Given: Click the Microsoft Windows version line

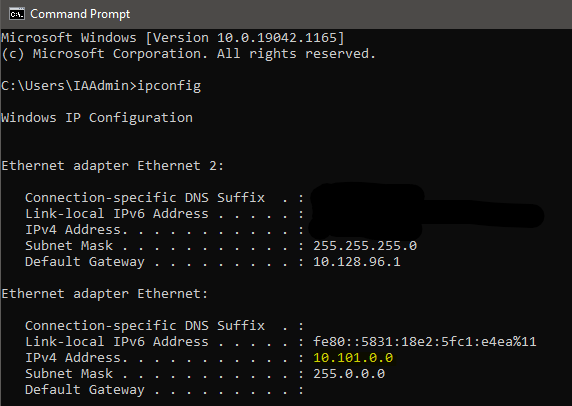Looking at the screenshot, I should 173,38.
